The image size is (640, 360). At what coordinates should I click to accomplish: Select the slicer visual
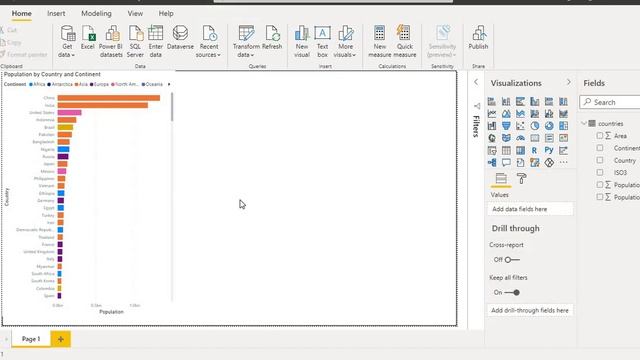[x=492, y=150]
